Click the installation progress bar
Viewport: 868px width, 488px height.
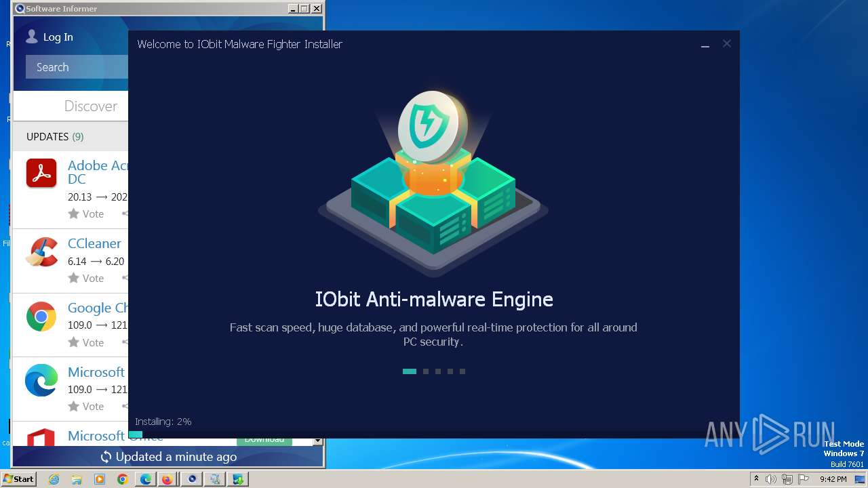[434, 434]
